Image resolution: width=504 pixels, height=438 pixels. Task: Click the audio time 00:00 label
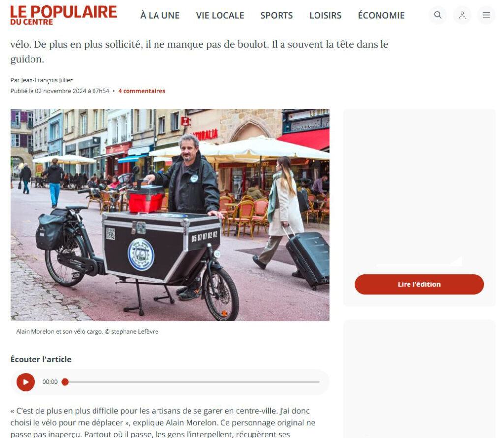coord(50,382)
